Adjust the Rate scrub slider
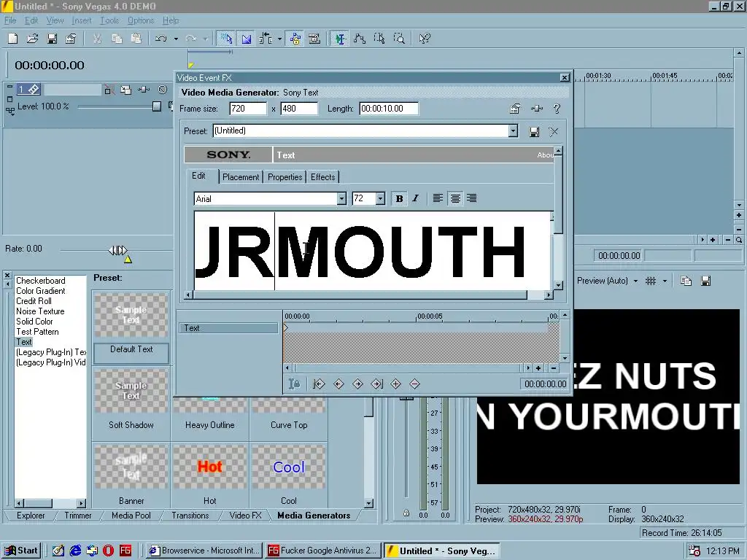This screenshot has height=560, width=747. (117, 250)
